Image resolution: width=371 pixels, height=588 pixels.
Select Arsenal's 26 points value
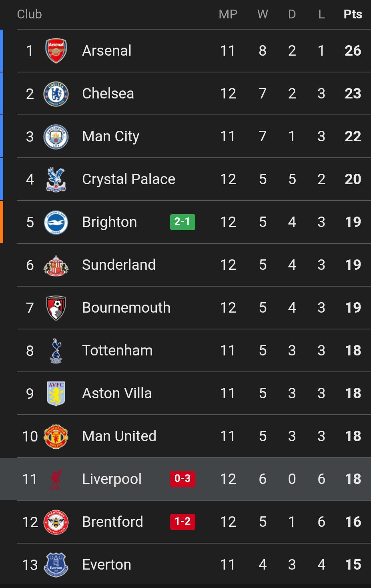[x=353, y=51]
